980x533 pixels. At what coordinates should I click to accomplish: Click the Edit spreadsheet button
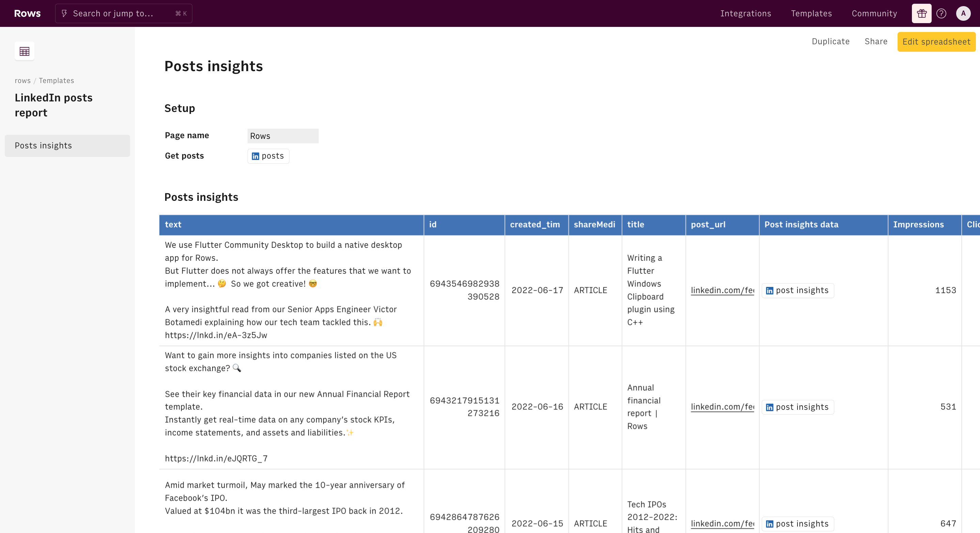[x=936, y=42]
